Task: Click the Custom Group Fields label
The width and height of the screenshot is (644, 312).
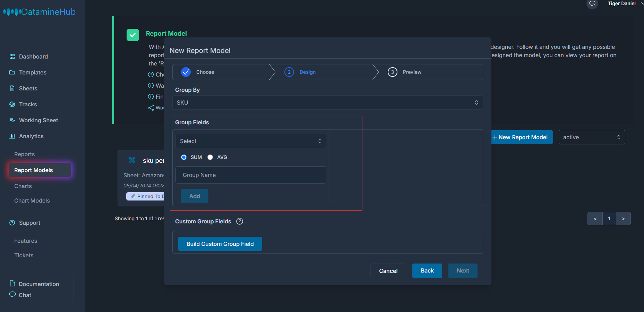Action: click(203, 221)
